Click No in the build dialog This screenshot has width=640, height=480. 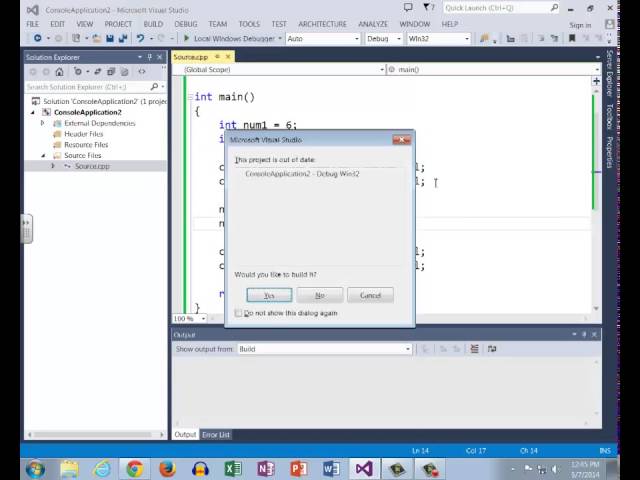point(320,295)
